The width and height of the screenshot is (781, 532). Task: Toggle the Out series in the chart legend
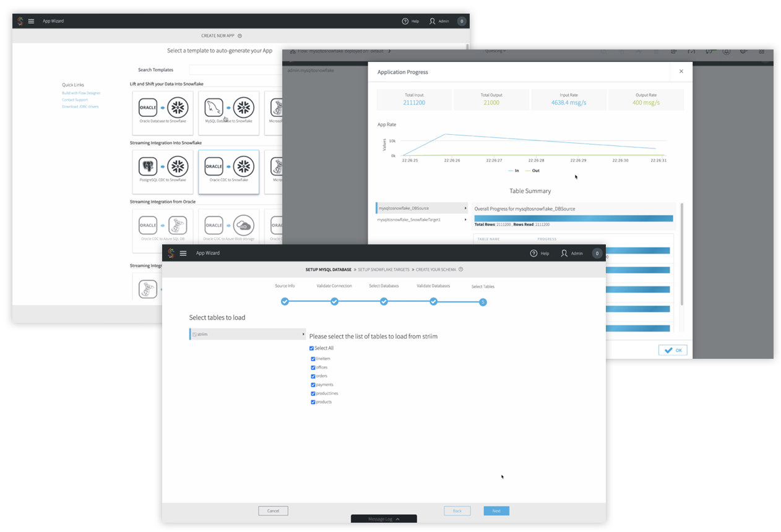[x=533, y=171]
